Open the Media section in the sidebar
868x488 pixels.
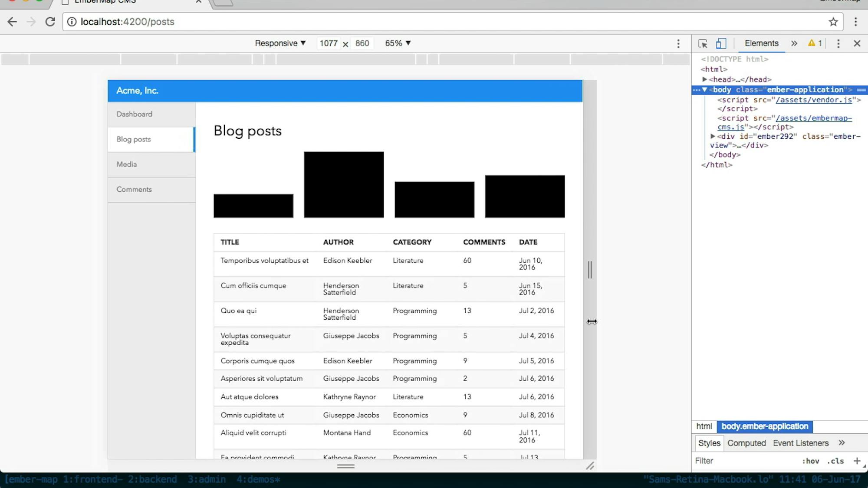[x=126, y=164]
